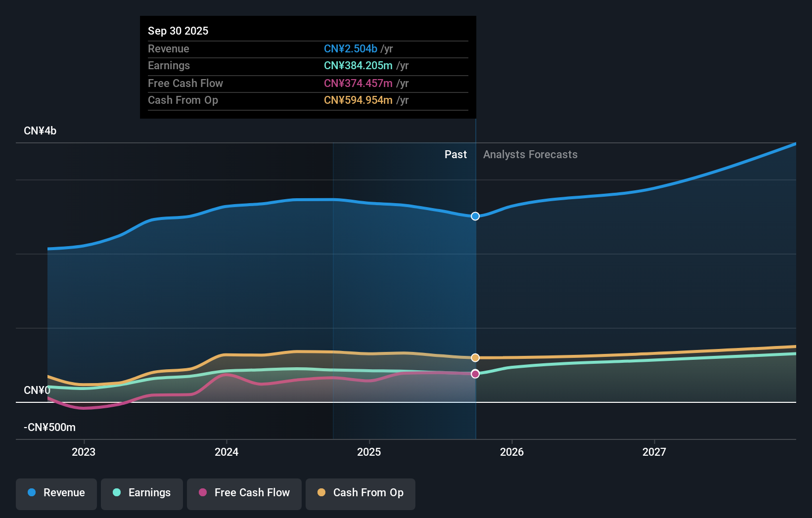Toggle the Revenue series visibility
812x518 pixels.
(56, 493)
